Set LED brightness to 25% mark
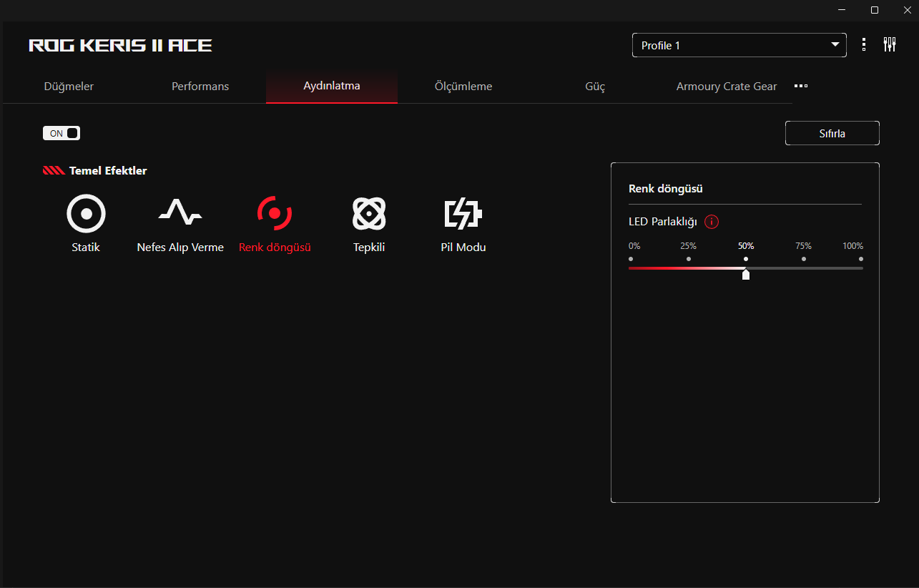919x588 pixels. click(689, 259)
